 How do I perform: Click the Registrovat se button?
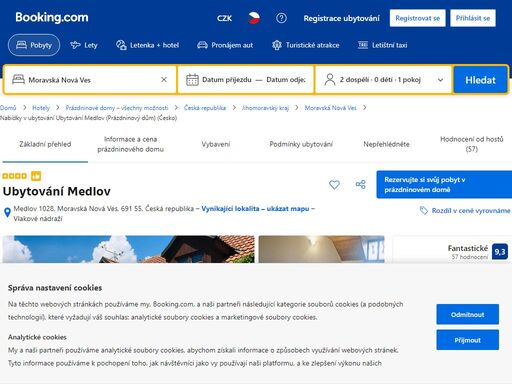tap(417, 18)
